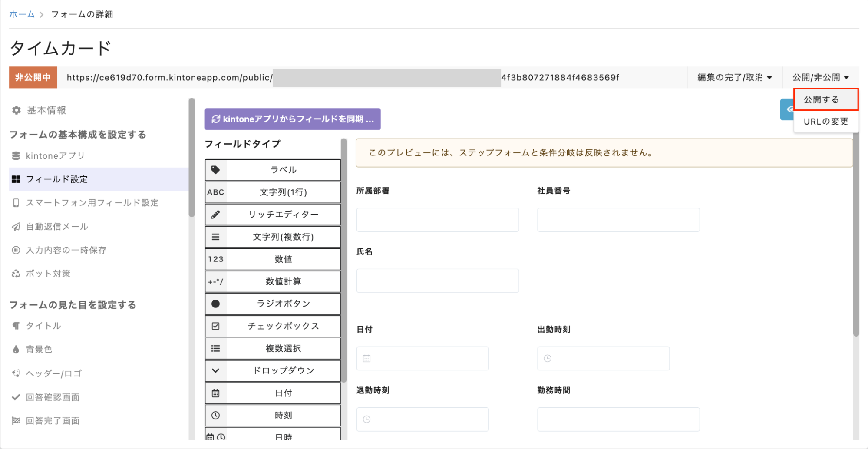Add a ラジオボタン field type
868x449 pixels.
pyautogui.click(x=283, y=304)
